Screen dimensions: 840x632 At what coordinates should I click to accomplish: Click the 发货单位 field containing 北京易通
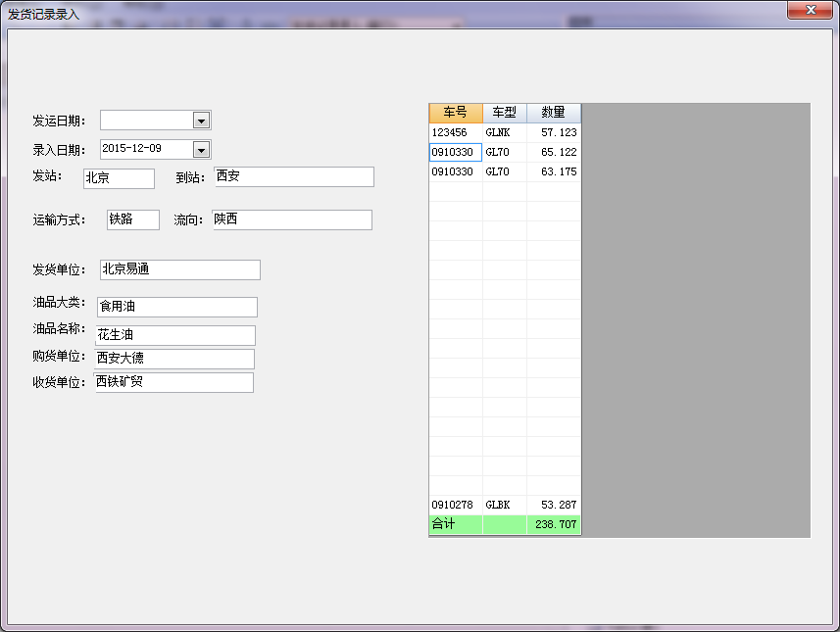pyautogui.click(x=180, y=269)
